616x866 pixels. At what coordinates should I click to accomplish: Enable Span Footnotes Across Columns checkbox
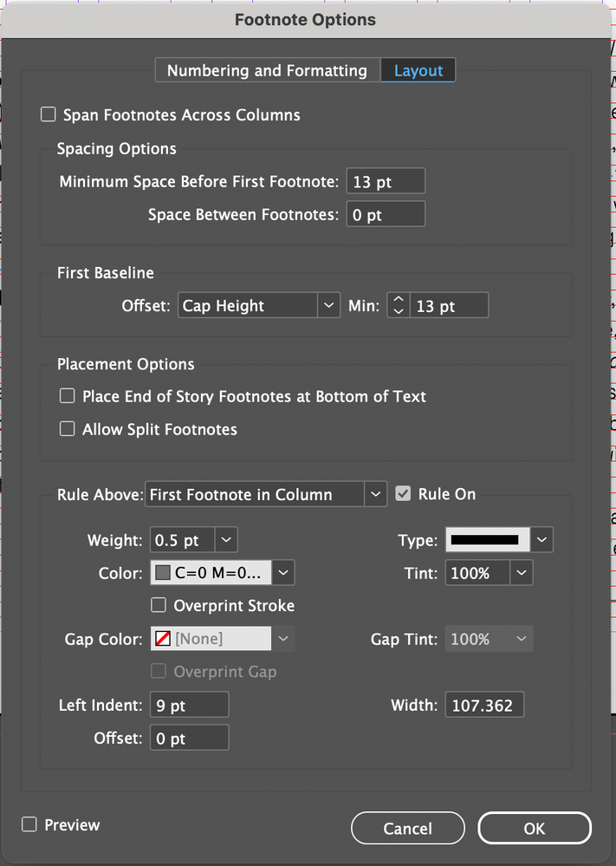(x=49, y=114)
